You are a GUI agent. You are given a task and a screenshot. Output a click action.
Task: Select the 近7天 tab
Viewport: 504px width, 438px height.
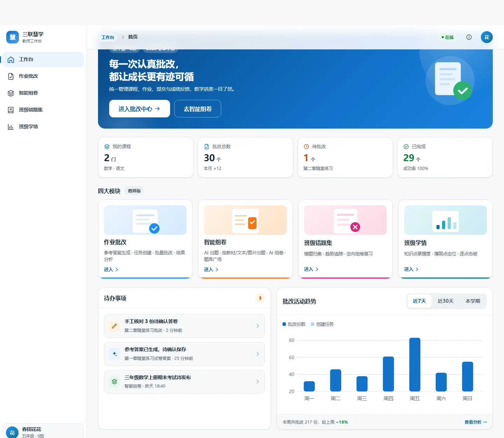coord(419,301)
